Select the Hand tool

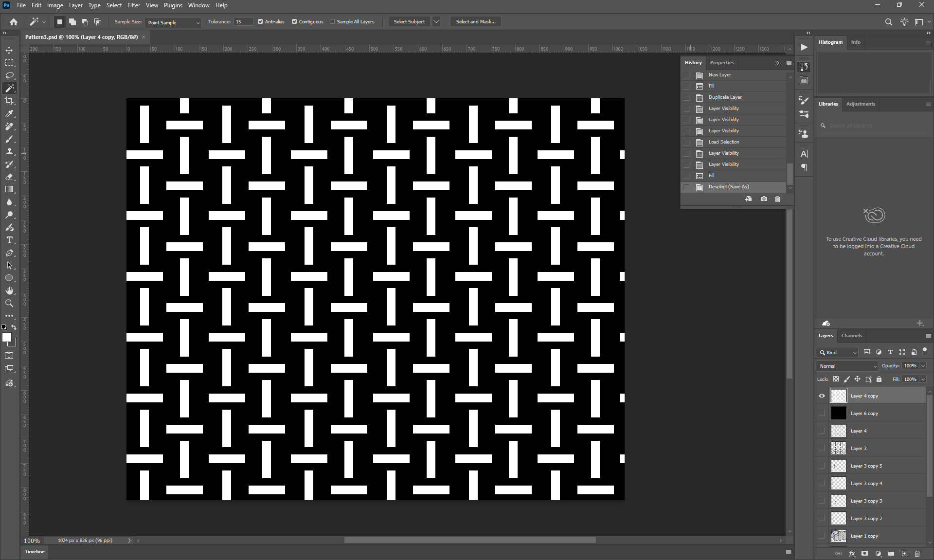[x=9, y=290]
